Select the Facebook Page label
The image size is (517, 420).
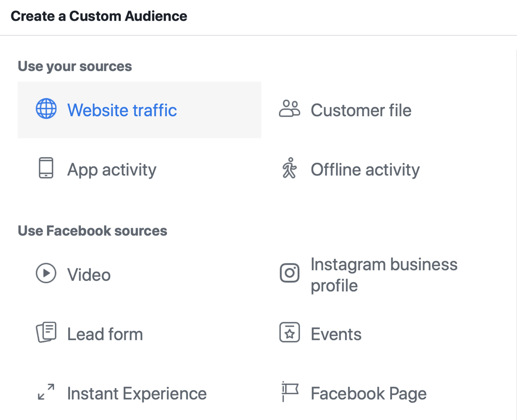coord(368,394)
